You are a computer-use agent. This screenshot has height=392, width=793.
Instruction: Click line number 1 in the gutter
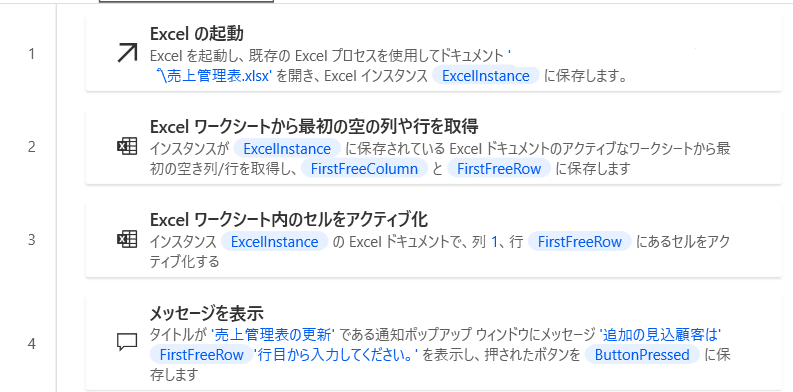point(31,54)
